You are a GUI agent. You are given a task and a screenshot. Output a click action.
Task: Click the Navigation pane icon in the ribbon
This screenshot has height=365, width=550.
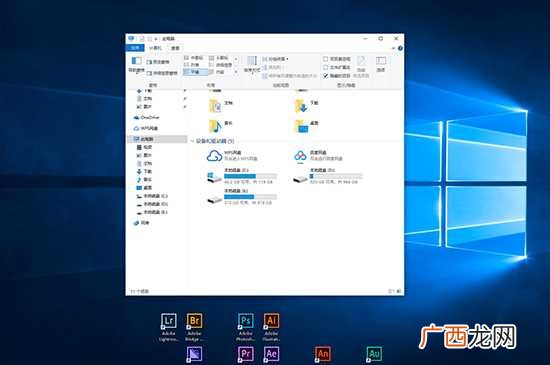136,61
